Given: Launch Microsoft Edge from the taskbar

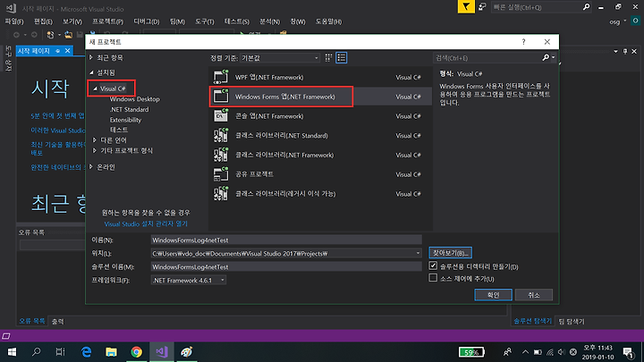Looking at the screenshot, I should pyautogui.click(x=86, y=352).
